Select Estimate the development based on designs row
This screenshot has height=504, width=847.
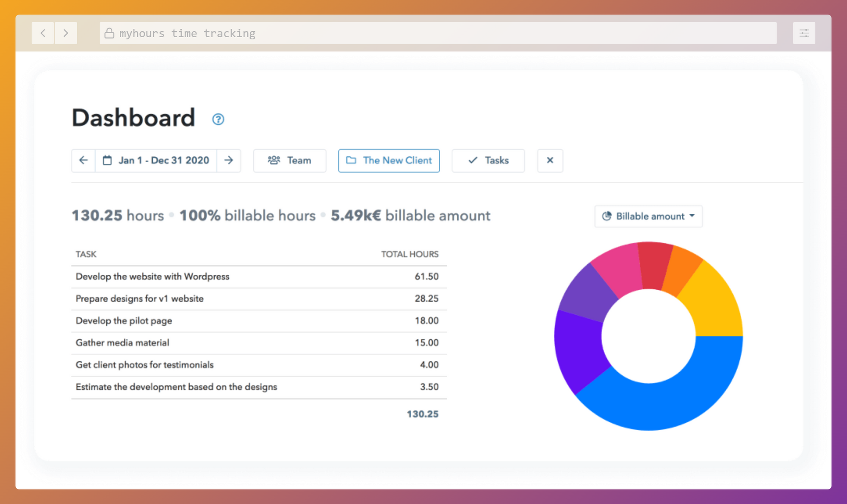(x=259, y=387)
